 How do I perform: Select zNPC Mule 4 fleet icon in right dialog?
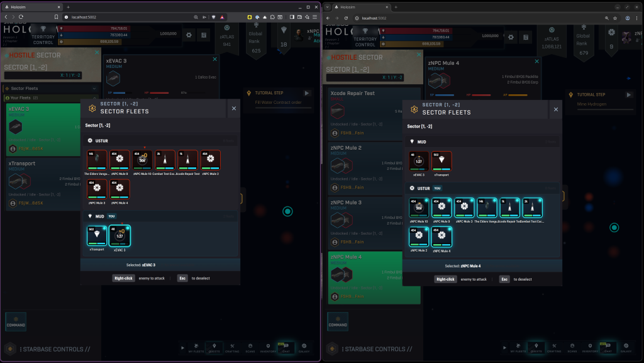click(440, 238)
